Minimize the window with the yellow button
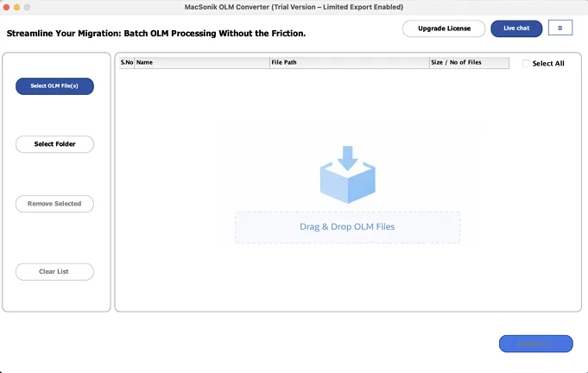The height and width of the screenshot is (373, 588). tap(17, 7)
